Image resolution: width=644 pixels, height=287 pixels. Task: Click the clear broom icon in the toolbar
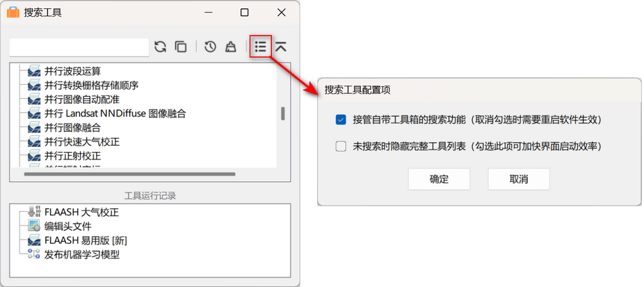[x=231, y=47]
